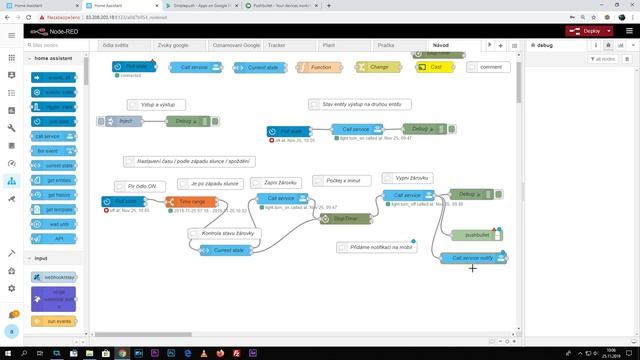Viewport: 640px width, 360px height.
Task: Pick the 'API' palette node
Action: [x=53, y=239]
